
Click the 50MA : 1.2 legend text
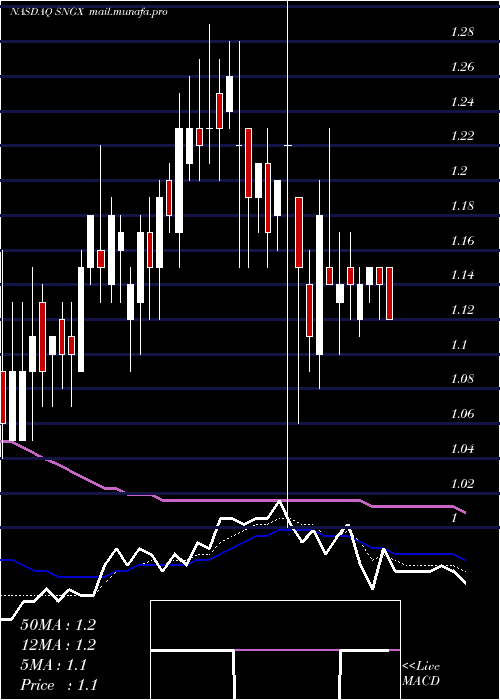pyautogui.click(x=58, y=625)
